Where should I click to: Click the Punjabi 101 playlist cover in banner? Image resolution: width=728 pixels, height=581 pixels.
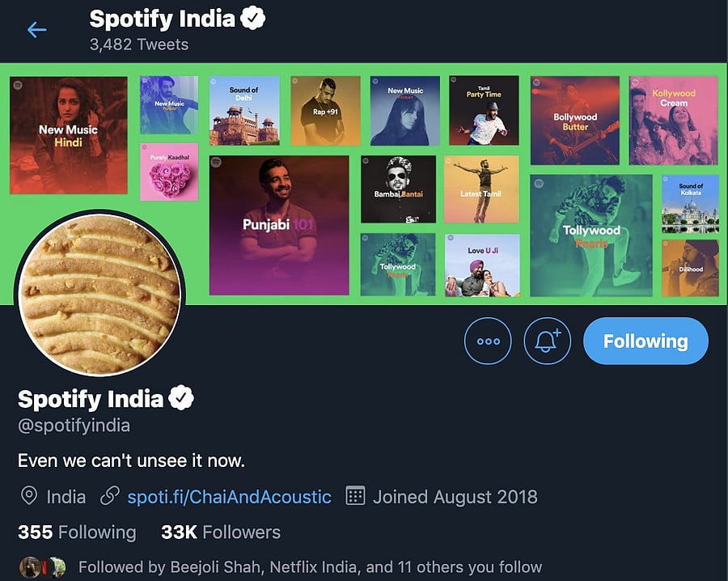(x=279, y=225)
